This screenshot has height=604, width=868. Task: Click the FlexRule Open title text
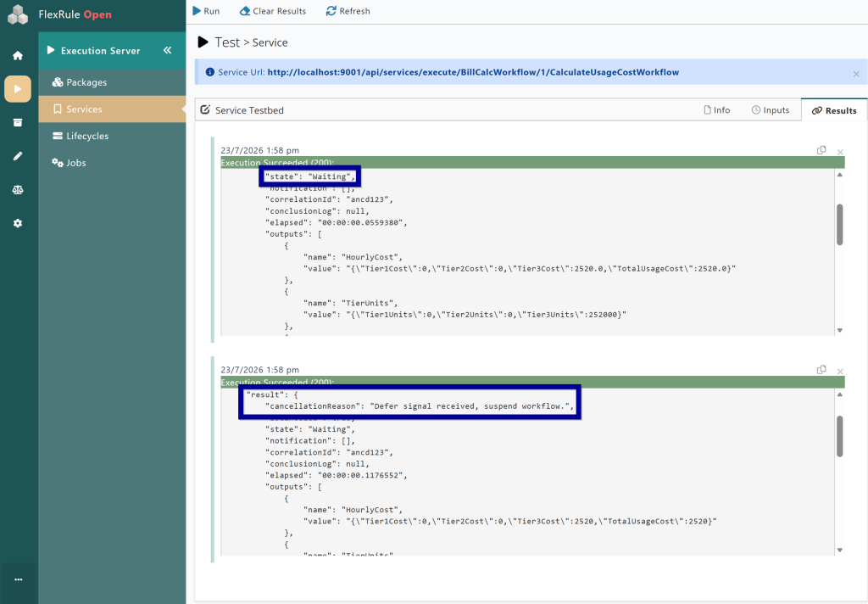point(75,14)
